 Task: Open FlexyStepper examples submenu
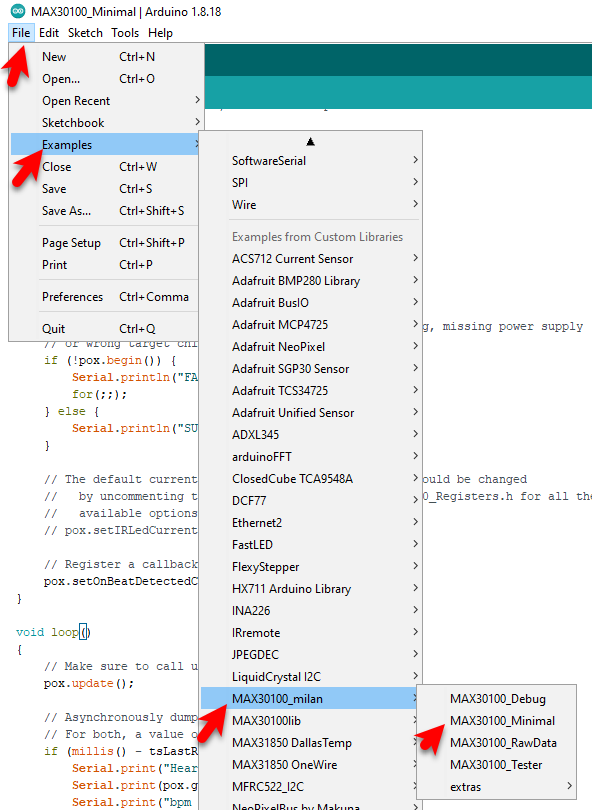pos(310,567)
